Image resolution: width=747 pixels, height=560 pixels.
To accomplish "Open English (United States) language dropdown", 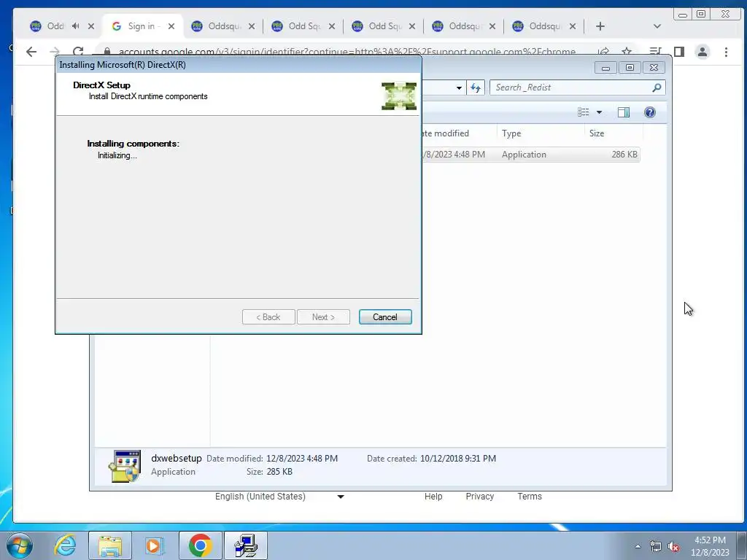I will pos(279,496).
